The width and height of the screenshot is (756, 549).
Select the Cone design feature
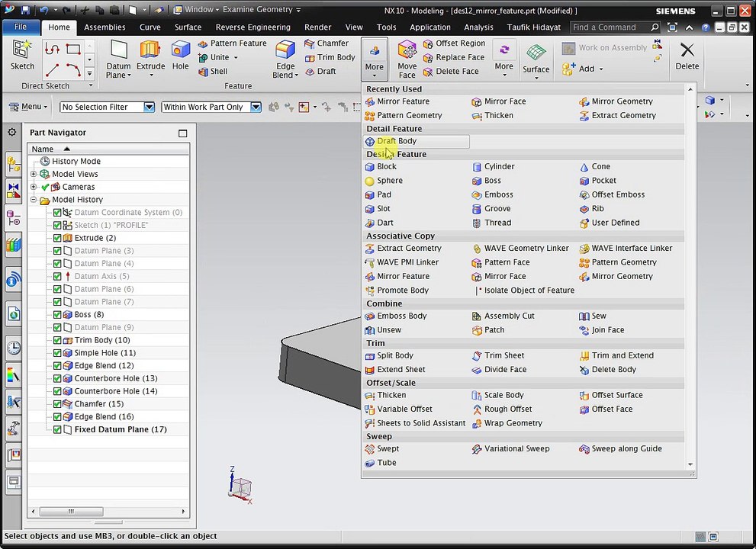pos(595,167)
